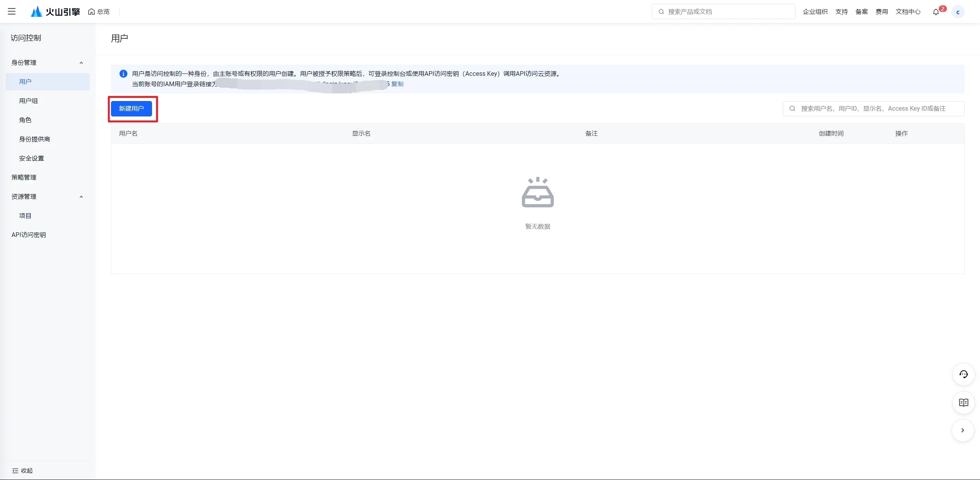Expand the right-side arrow panel

tap(963, 430)
